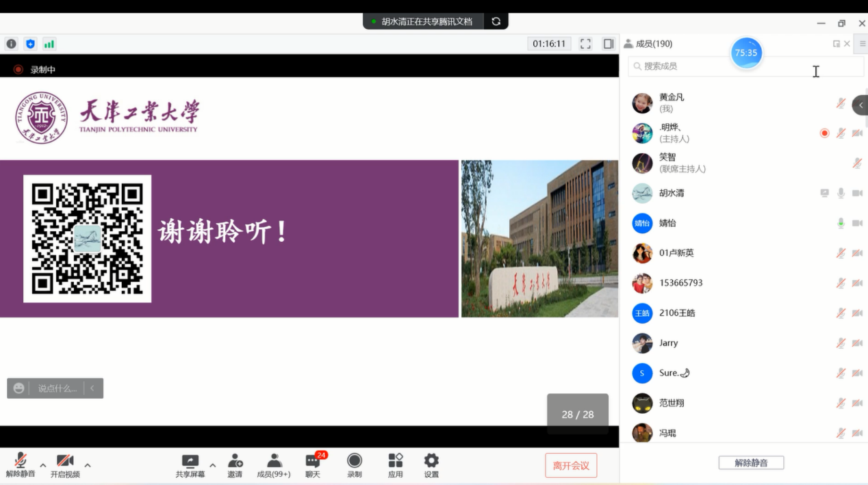Enter fullscreen view of the shared screen
The width and height of the screenshot is (868, 485).
[585, 44]
